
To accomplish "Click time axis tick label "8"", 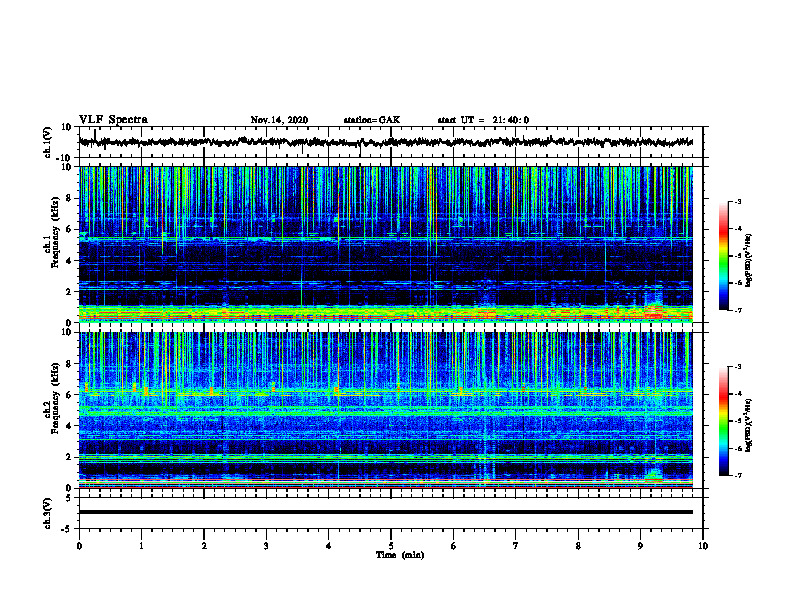I will pyautogui.click(x=578, y=546).
